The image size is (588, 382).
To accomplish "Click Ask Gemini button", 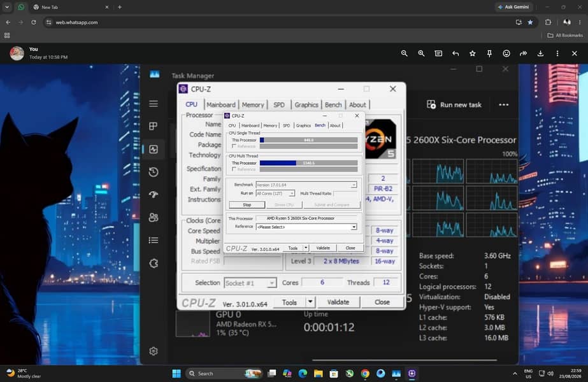I will [513, 7].
